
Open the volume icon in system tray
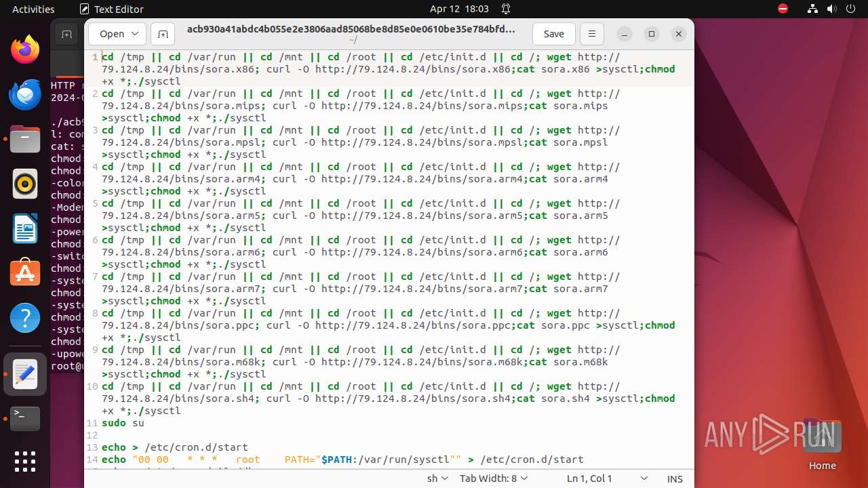point(832,9)
